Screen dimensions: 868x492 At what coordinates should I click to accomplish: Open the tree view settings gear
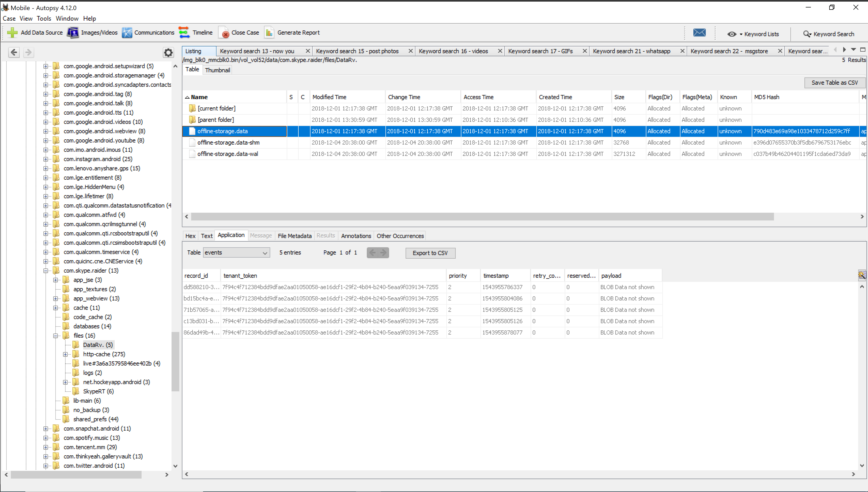168,52
